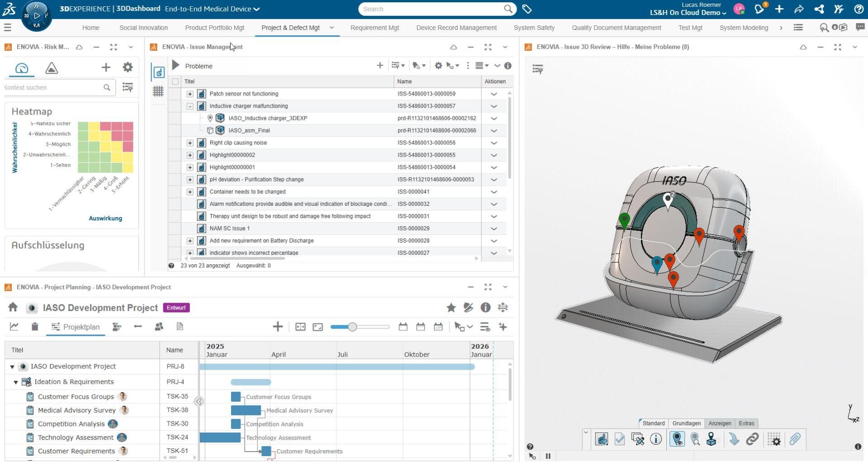
Task: Open project information icon
Action: click(486, 308)
